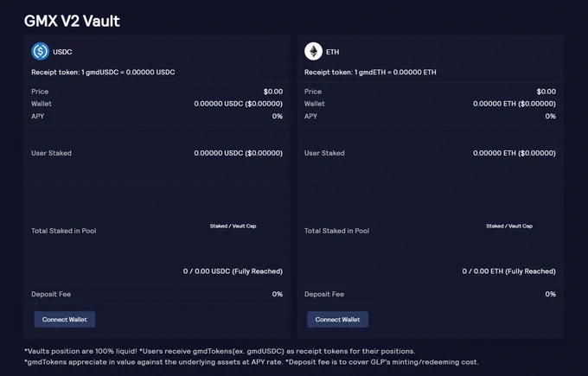Click the ETH vault APY 0% value
The image size is (588, 376).
pyautogui.click(x=551, y=116)
